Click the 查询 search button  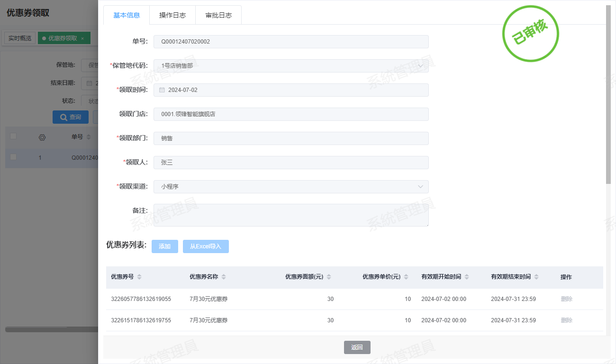(x=70, y=117)
